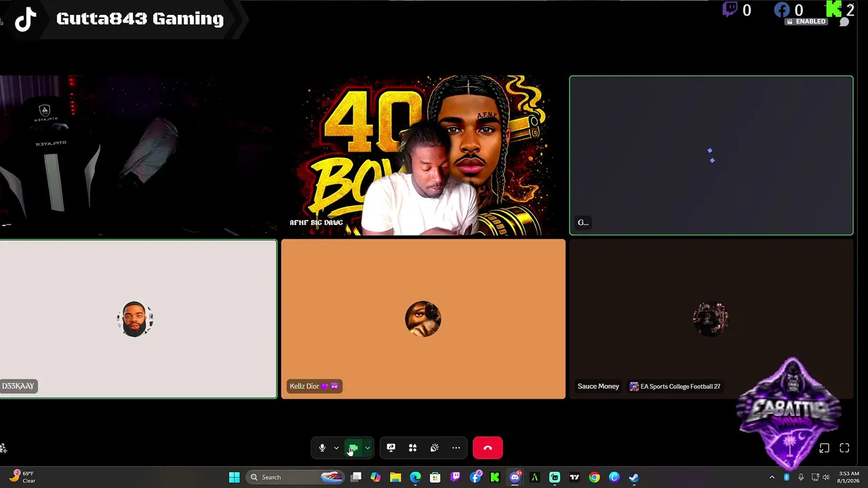Viewport: 868px width, 488px height.
Task: Open Steam from the taskbar
Action: click(x=633, y=477)
